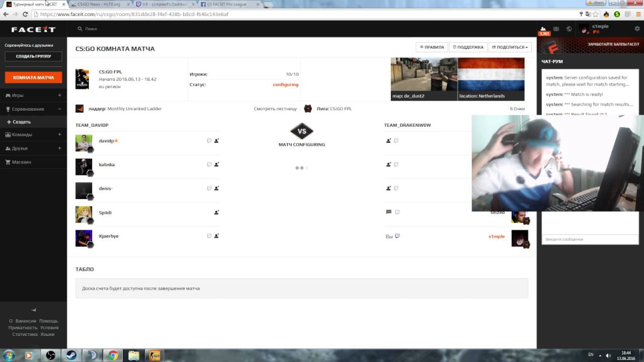This screenshot has width=644, height=362.
Task: Switch to FACEIT Pro League Facebook tab
Action: point(229,4)
